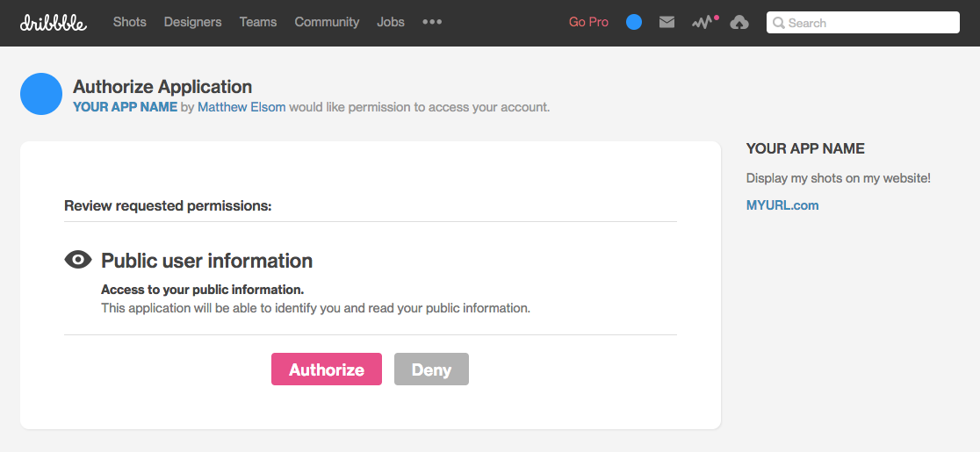Go to the Teams page
The width and height of the screenshot is (980, 452).
258,22
